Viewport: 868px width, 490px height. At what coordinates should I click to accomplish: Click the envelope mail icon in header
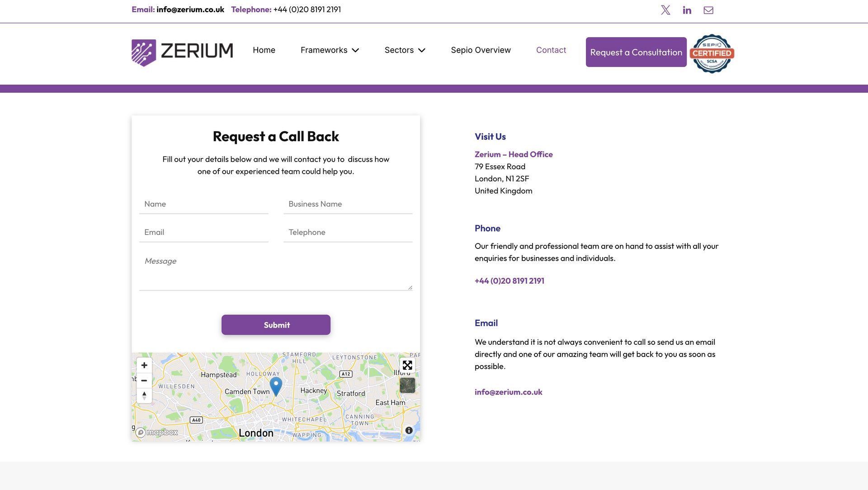(708, 10)
